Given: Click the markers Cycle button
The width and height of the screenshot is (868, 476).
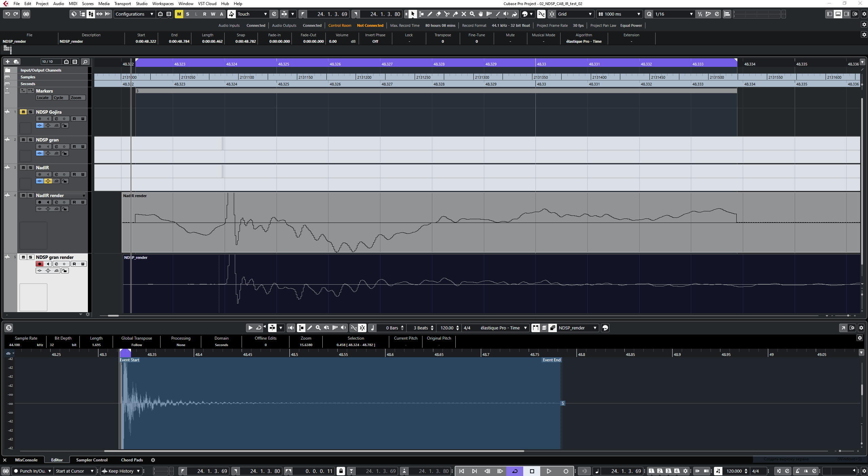Looking at the screenshot, I should pos(58,98).
